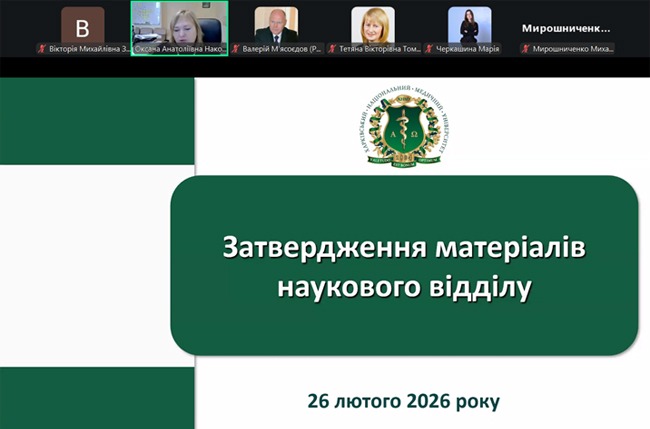Click the university emblem logo on the slide
This screenshot has height=429, width=650.
pyautogui.click(x=404, y=127)
